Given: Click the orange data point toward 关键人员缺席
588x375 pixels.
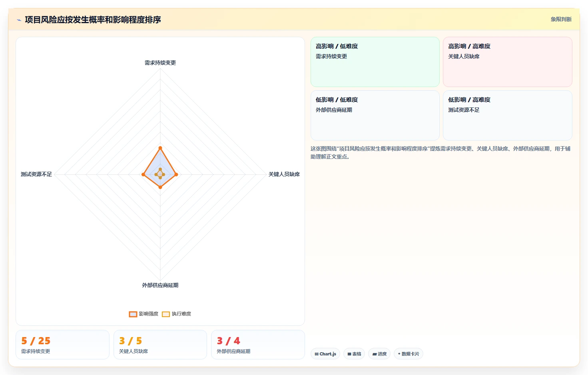Looking at the screenshot, I should click(176, 175).
